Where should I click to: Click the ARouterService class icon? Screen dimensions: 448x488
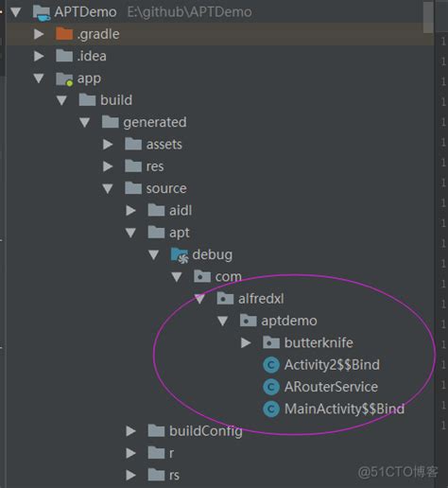[x=271, y=387]
